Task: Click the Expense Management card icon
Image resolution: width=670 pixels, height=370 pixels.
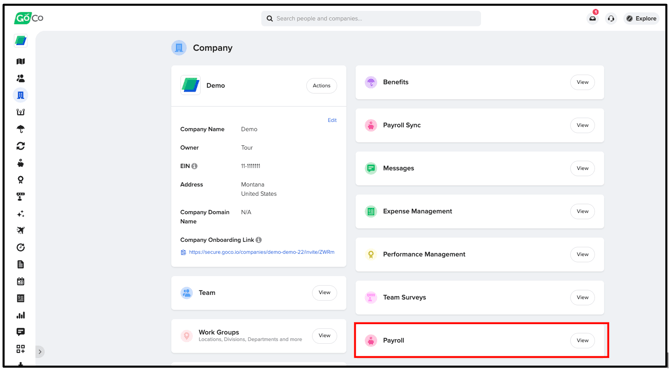Action: point(370,211)
